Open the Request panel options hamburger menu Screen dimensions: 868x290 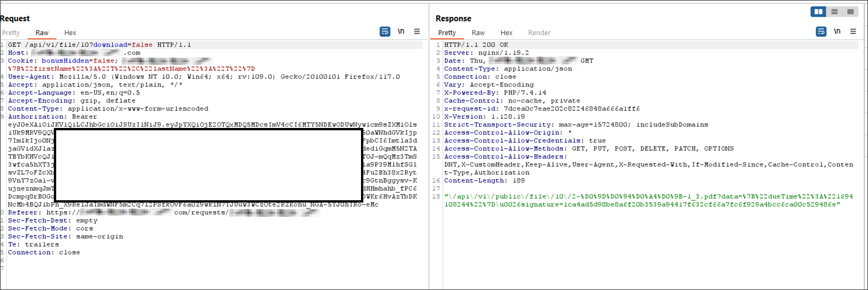[x=417, y=31]
